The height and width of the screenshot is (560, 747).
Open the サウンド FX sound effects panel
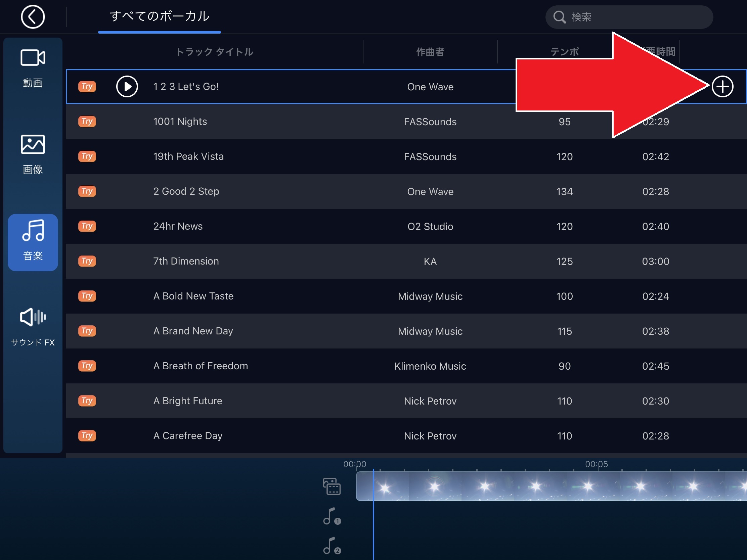(33, 327)
